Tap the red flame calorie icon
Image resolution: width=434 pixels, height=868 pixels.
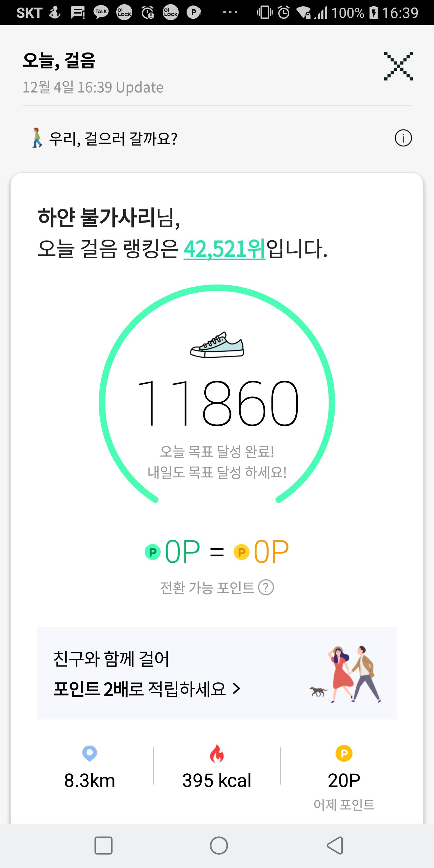pyautogui.click(x=217, y=753)
